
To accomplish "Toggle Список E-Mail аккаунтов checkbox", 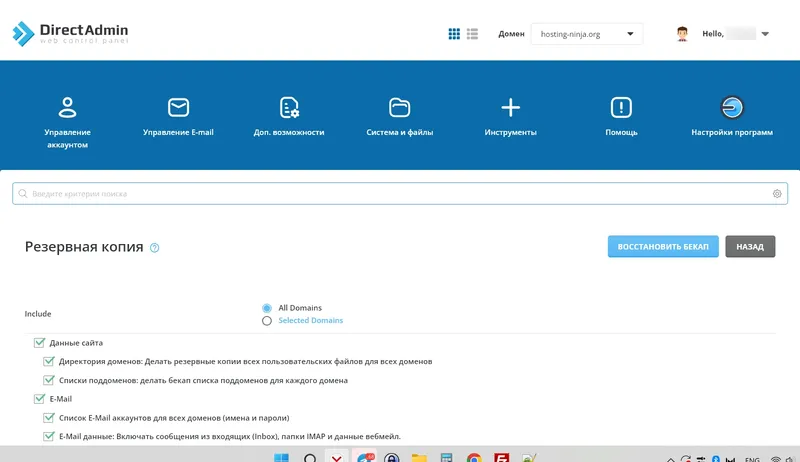I will 48,418.
